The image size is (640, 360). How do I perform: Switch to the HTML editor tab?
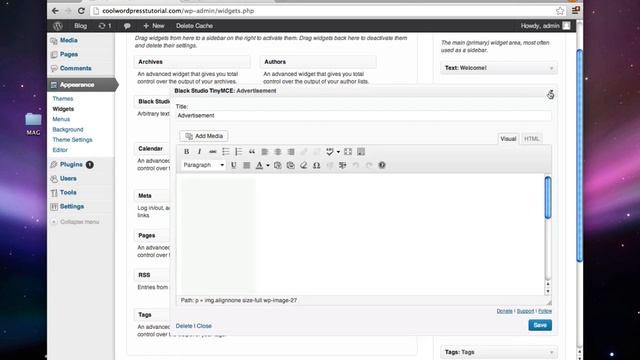click(531, 139)
